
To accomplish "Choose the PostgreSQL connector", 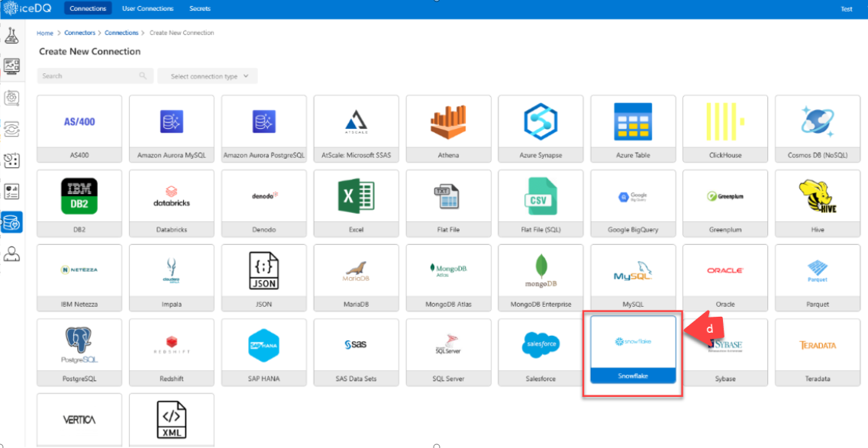I will click(79, 353).
